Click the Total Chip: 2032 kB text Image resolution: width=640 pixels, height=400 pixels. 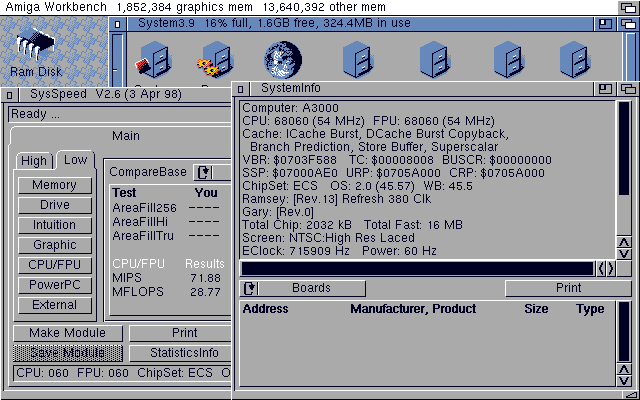point(296,225)
